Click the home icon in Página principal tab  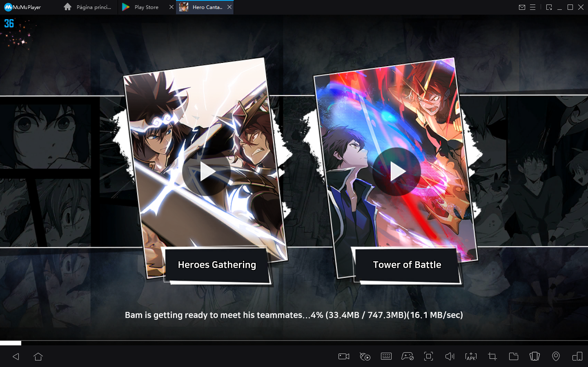coord(68,7)
